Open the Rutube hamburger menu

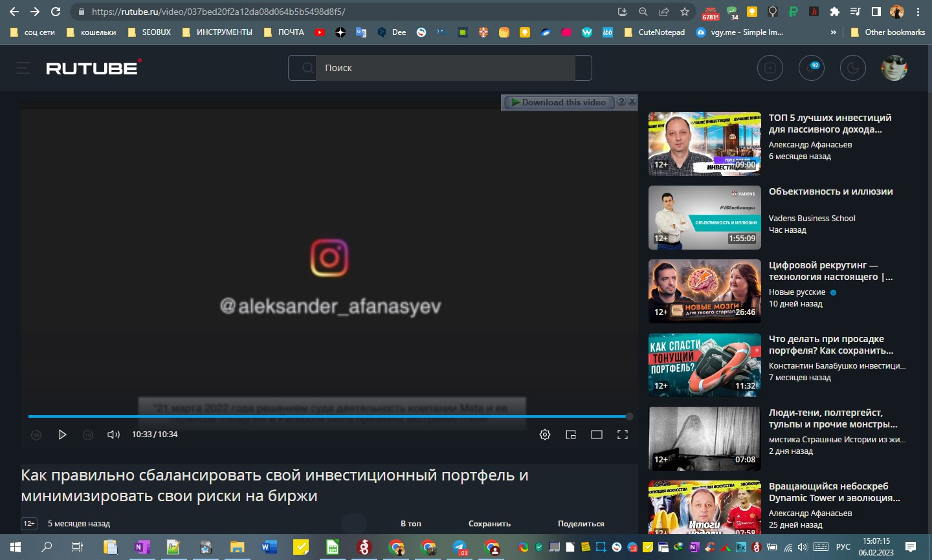point(23,68)
